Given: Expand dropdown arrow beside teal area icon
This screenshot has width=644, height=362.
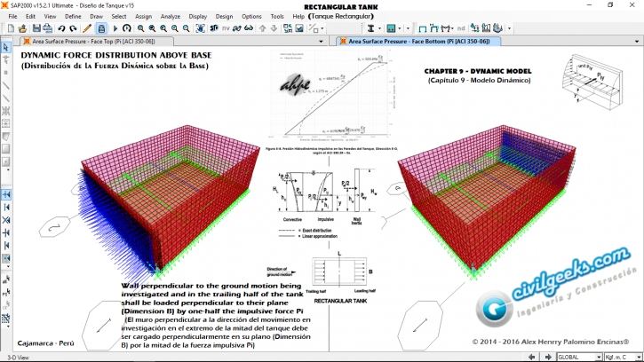Looking at the screenshot, I should (x=400, y=28).
